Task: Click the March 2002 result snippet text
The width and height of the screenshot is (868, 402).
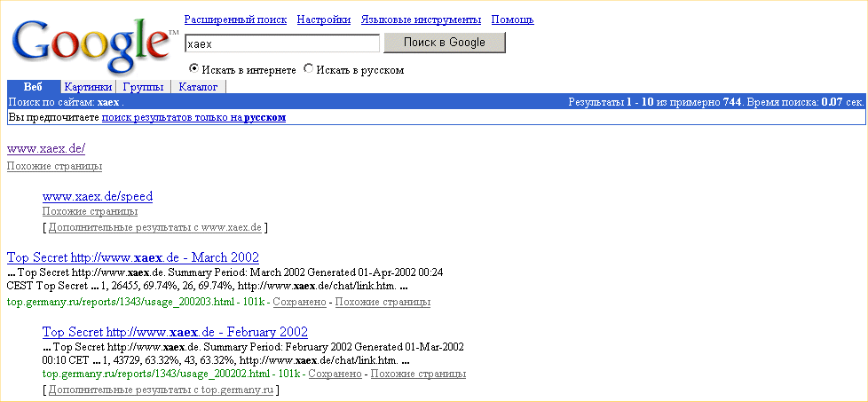Action: (225, 280)
